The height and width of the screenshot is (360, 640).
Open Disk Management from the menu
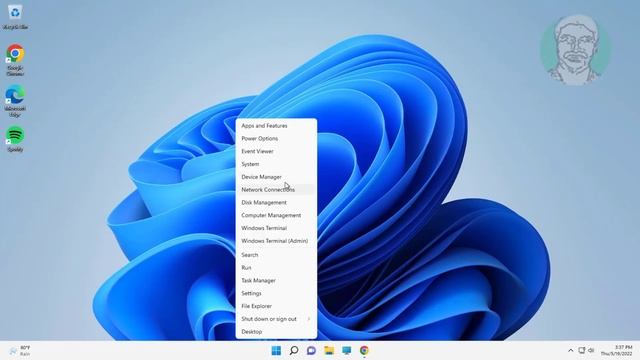[276, 202]
